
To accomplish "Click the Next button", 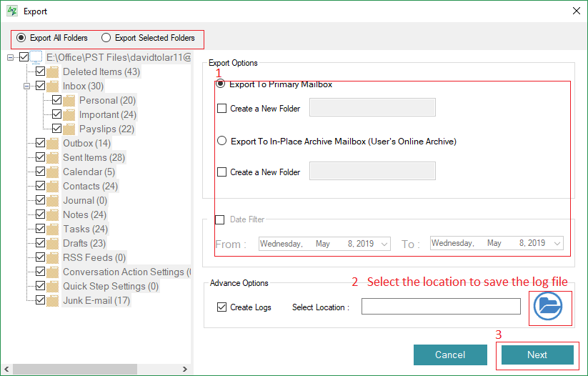I will point(537,355).
